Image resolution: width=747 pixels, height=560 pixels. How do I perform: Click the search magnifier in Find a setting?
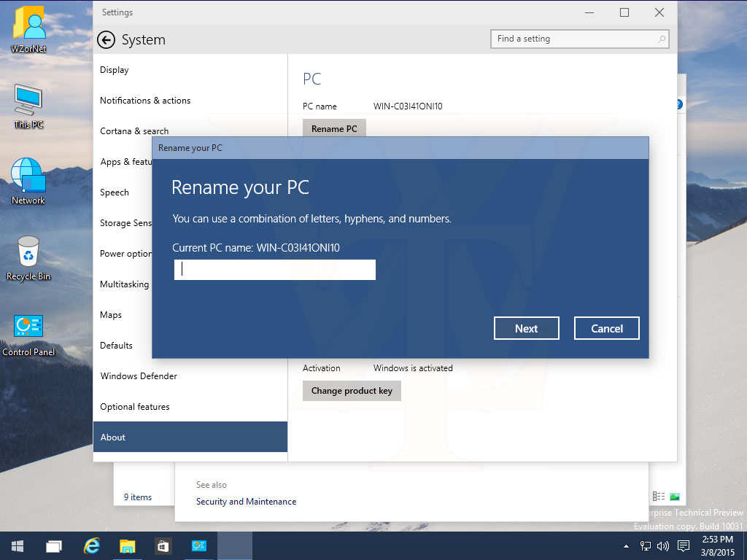[x=661, y=39]
